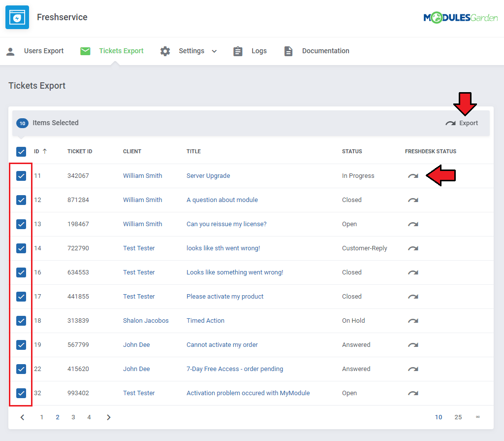The width and height of the screenshot is (504, 441).
Task: Click the Tickets Export envelope icon
Action: (x=85, y=51)
